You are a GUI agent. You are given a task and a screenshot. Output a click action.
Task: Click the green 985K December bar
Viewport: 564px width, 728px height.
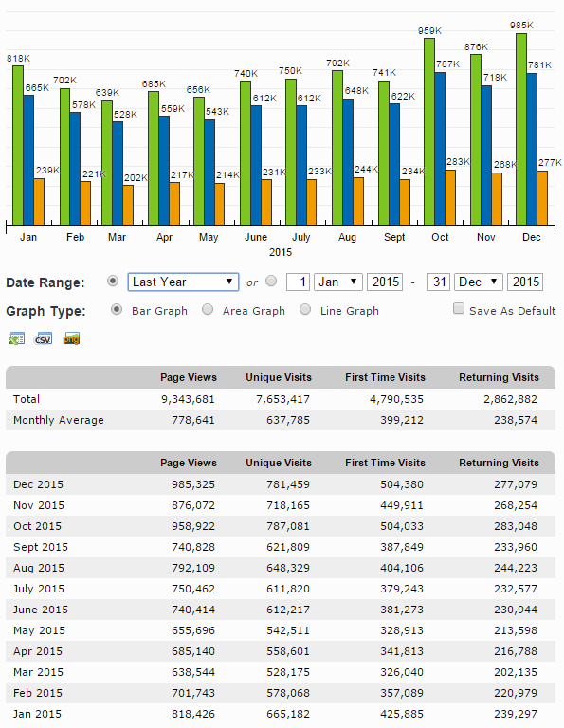(521, 129)
